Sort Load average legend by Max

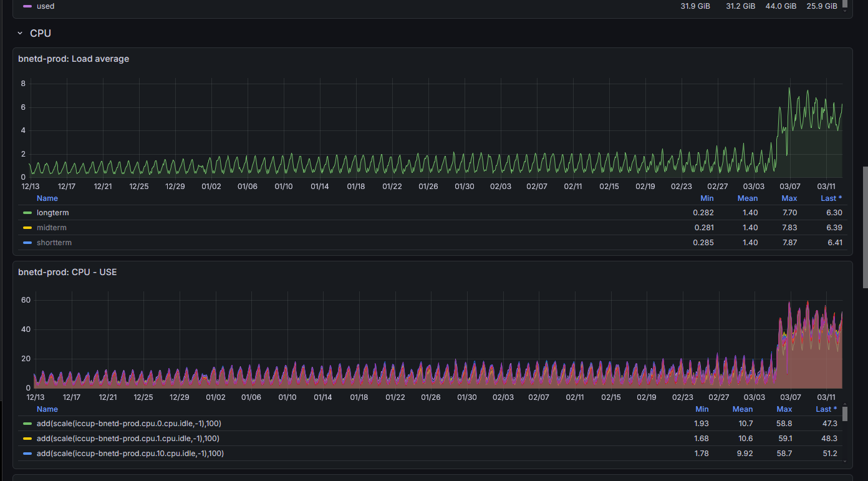pyautogui.click(x=789, y=198)
